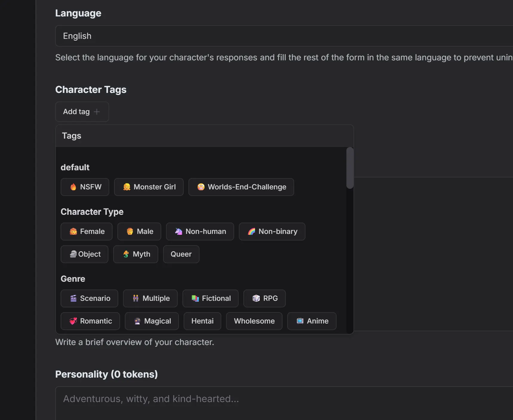Enable the Wholesome genre tag
This screenshot has height=420, width=513.
pos(254,321)
